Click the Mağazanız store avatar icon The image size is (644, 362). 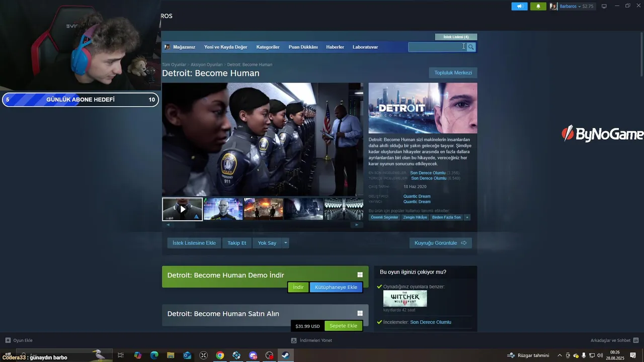tap(167, 47)
